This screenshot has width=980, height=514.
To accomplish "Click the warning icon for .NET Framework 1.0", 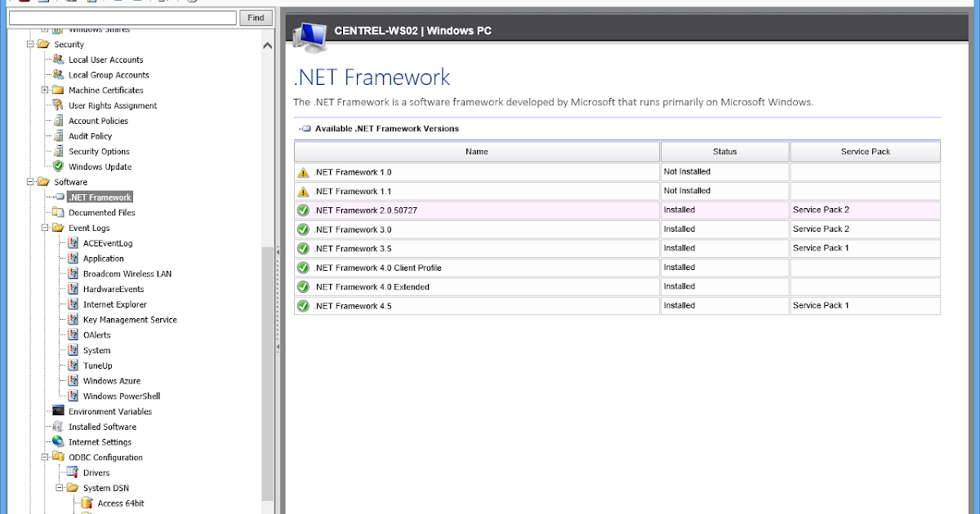I will (x=304, y=172).
